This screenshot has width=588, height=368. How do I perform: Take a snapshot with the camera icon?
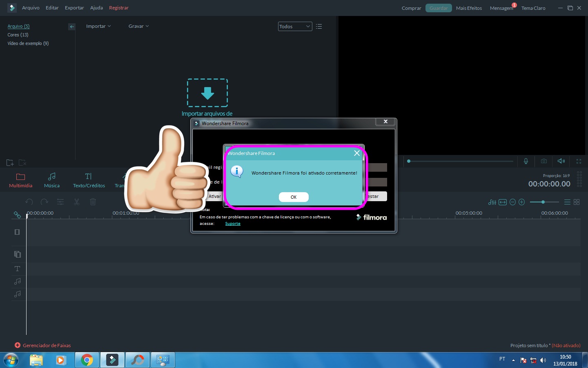544,161
